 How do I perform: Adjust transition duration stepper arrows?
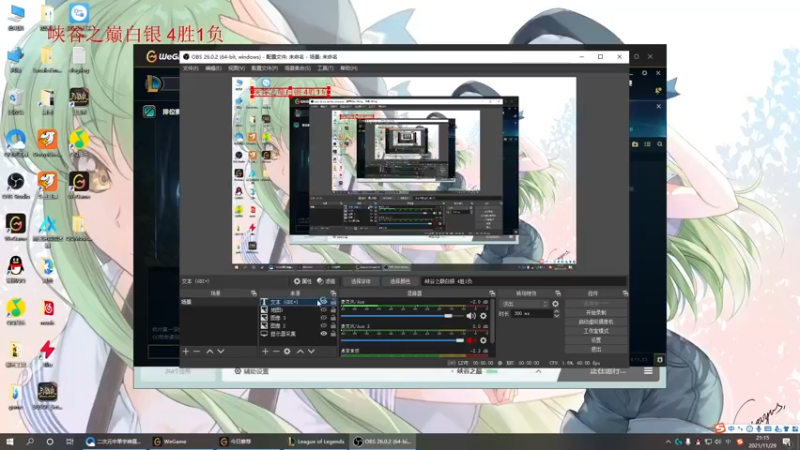(x=556, y=314)
